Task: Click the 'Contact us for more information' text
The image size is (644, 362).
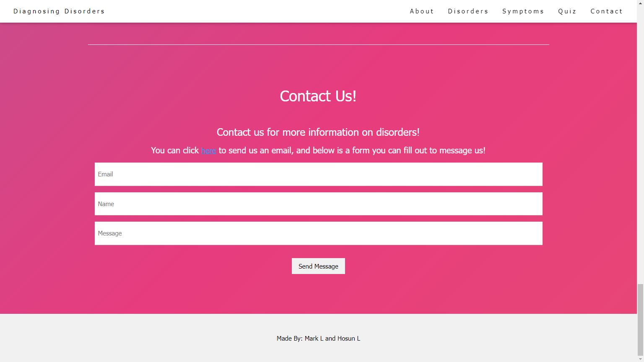Action: click(318, 132)
